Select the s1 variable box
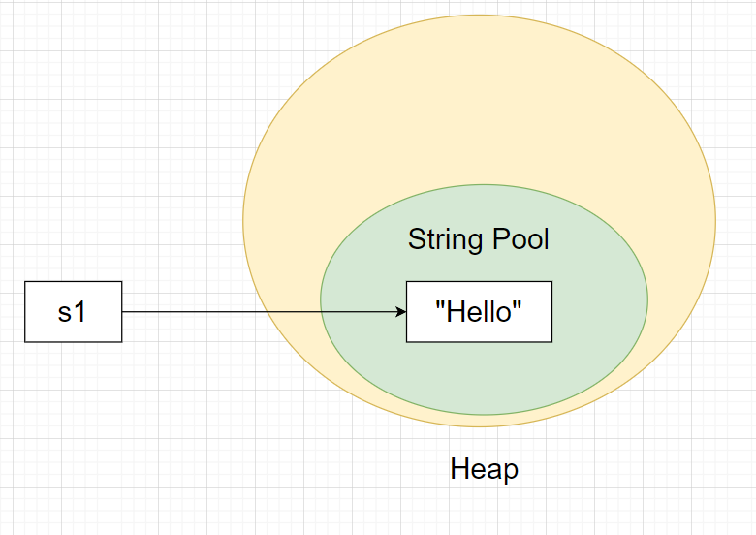 tap(73, 312)
